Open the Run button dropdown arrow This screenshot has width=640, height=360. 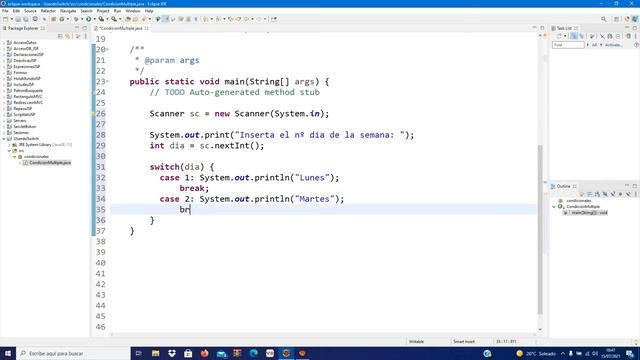(94, 19)
